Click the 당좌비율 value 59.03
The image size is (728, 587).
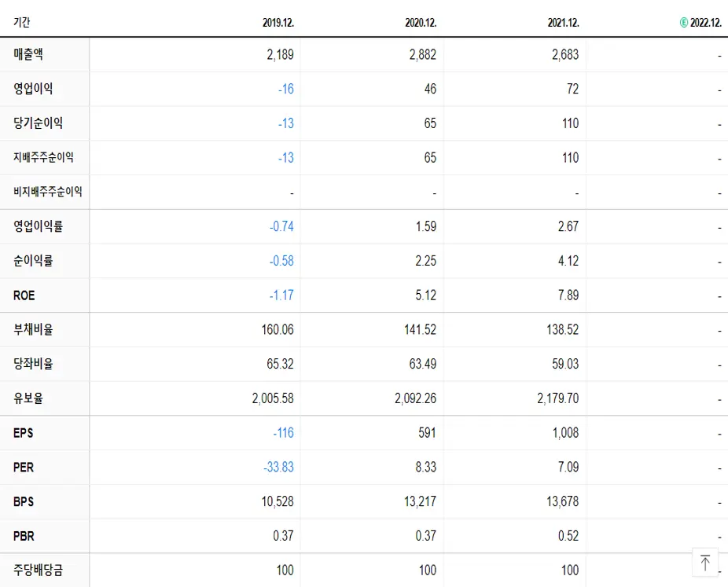coord(565,364)
